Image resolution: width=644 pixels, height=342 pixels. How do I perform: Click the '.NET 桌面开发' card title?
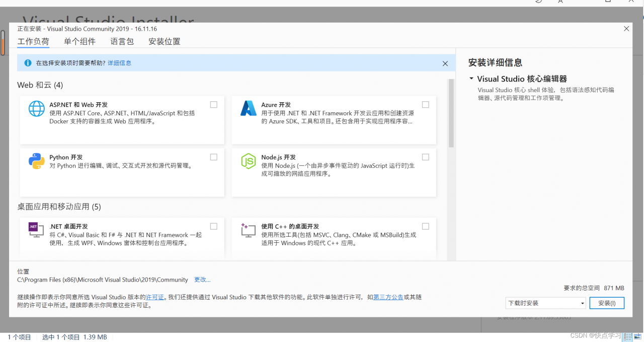click(68, 226)
